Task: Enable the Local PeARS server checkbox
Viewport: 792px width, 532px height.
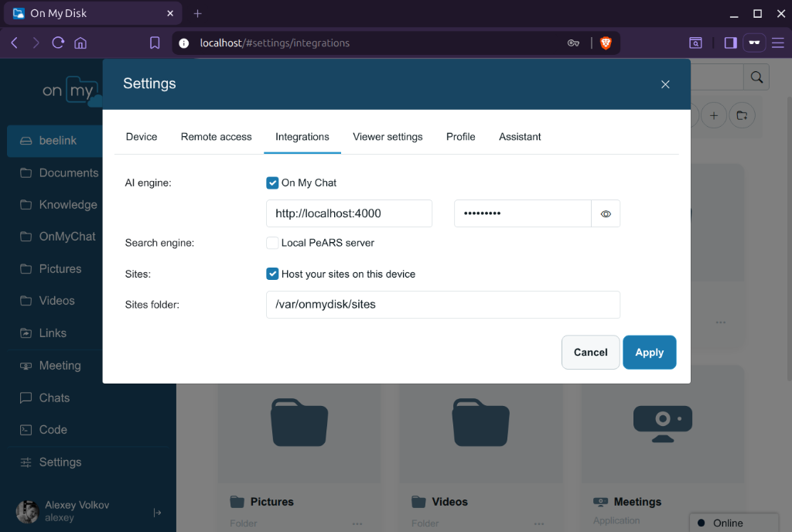Action: tap(272, 243)
